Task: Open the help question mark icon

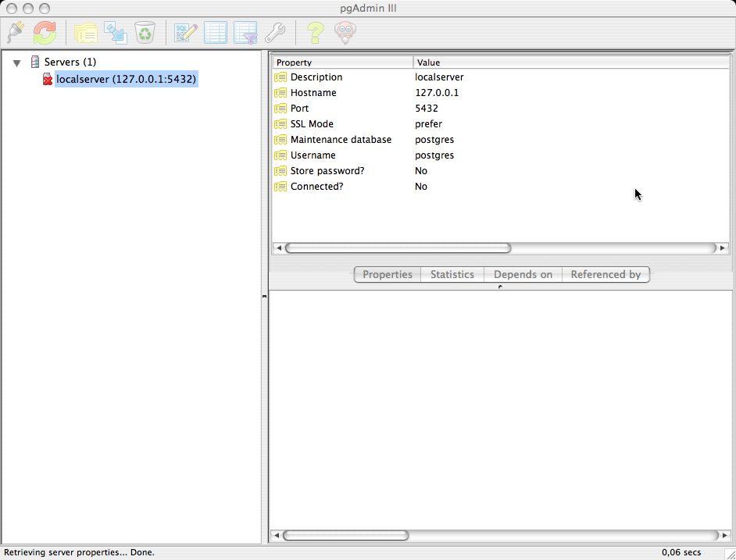Action: [314, 33]
